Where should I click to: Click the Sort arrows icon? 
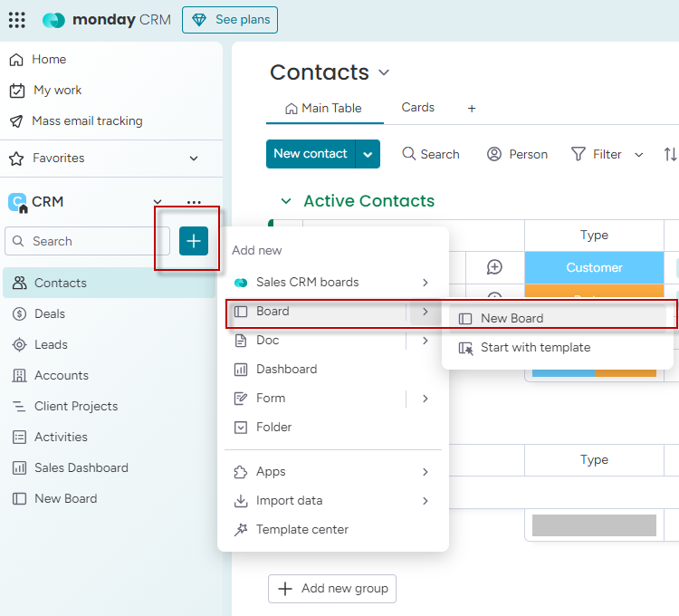tap(670, 154)
